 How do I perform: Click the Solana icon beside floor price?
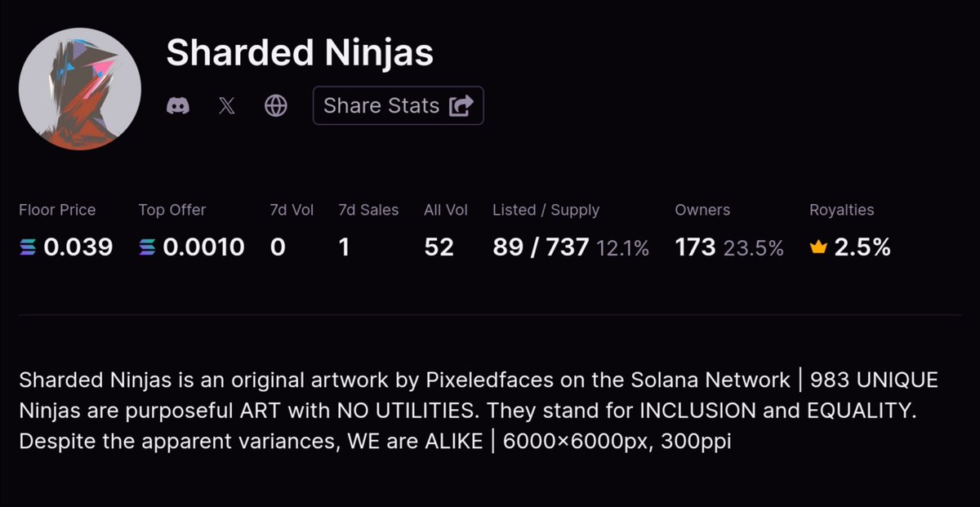tap(28, 247)
